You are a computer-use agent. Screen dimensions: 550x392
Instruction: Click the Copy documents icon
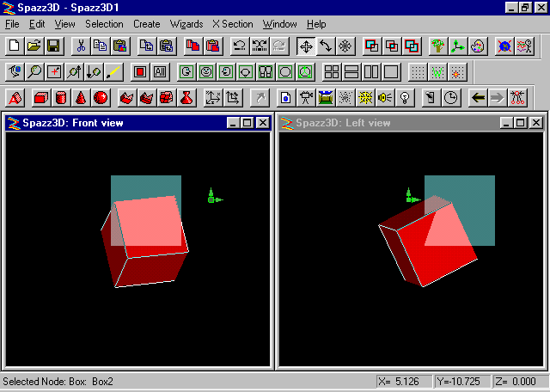click(x=101, y=46)
